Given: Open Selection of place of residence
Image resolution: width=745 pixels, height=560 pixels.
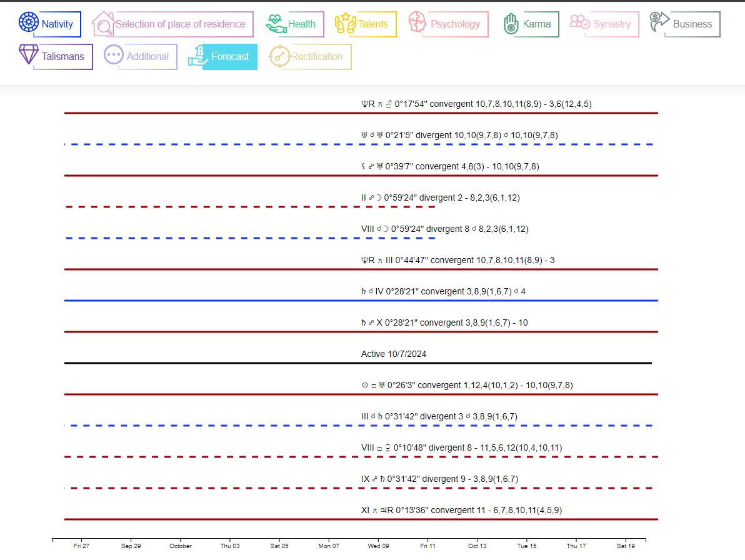Looking at the screenshot, I should 180,24.
